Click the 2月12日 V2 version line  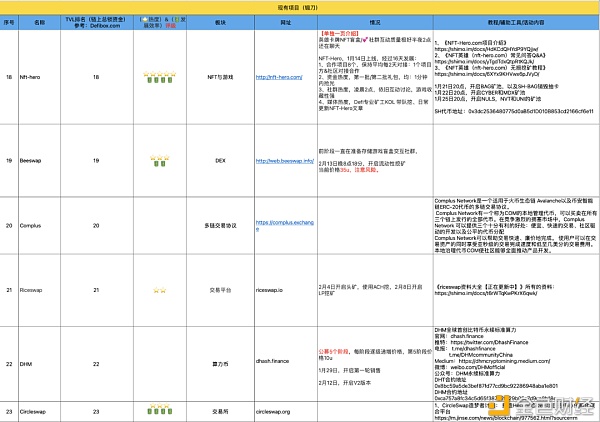click(x=344, y=383)
